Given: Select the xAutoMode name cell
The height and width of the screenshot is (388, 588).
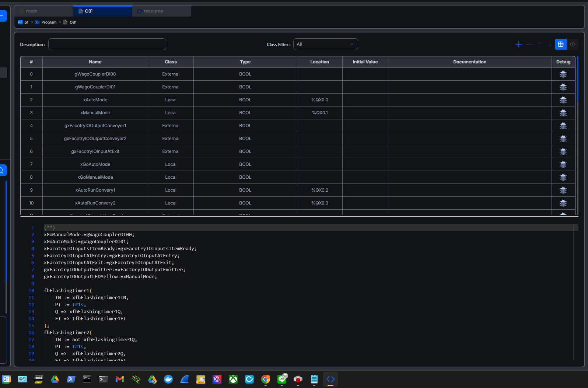Looking at the screenshot, I should [x=95, y=100].
